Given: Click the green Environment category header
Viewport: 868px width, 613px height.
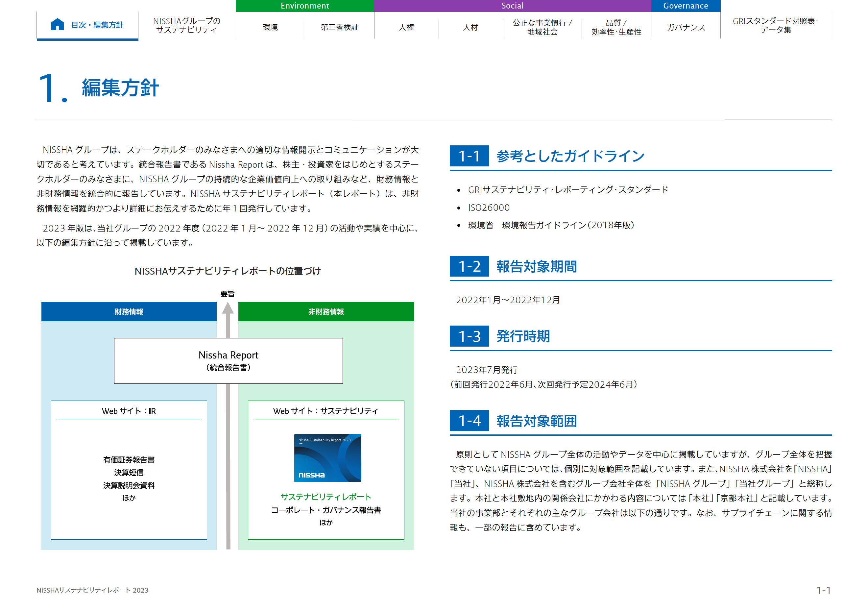Looking at the screenshot, I should [305, 6].
